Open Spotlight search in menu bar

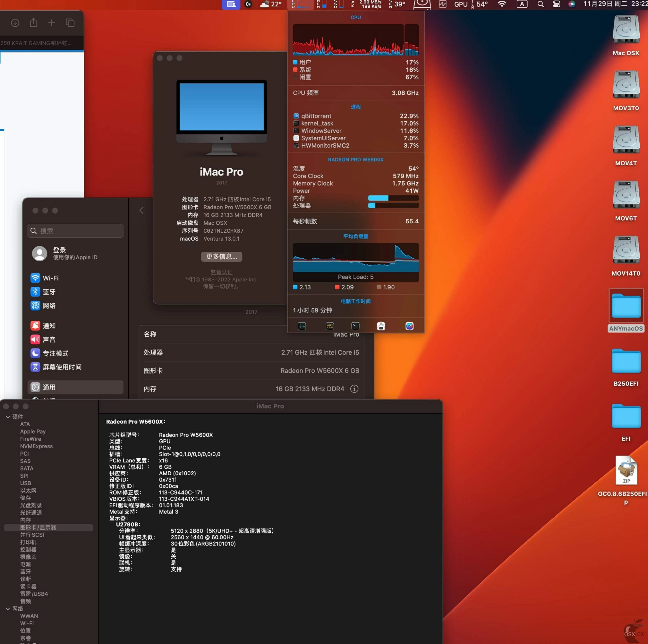(540, 4)
